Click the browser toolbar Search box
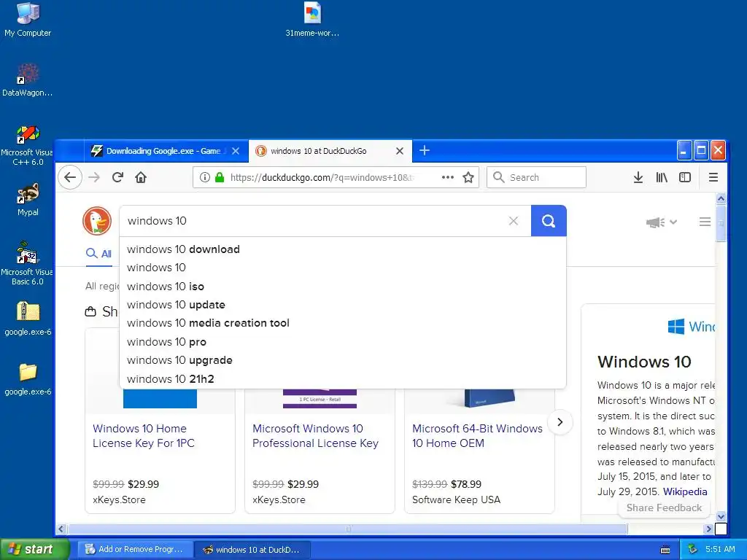The width and height of the screenshot is (747, 560). (536, 178)
